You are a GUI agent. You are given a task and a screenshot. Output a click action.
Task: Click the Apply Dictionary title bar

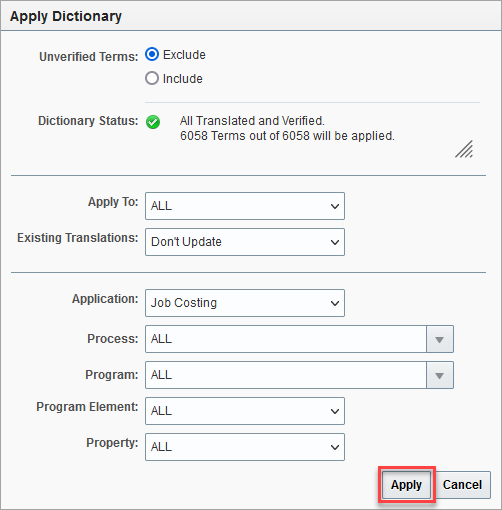(251, 16)
